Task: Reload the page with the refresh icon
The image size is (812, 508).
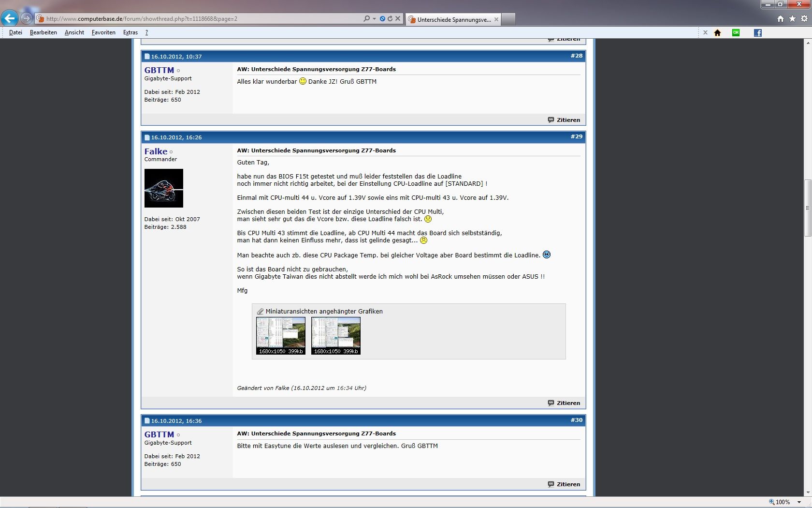Action: [x=390, y=18]
